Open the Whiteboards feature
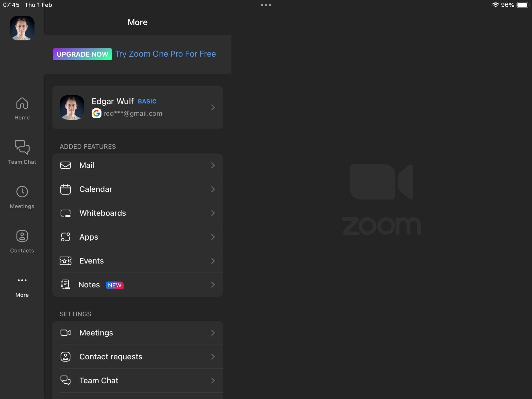 pyautogui.click(x=138, y=213)
